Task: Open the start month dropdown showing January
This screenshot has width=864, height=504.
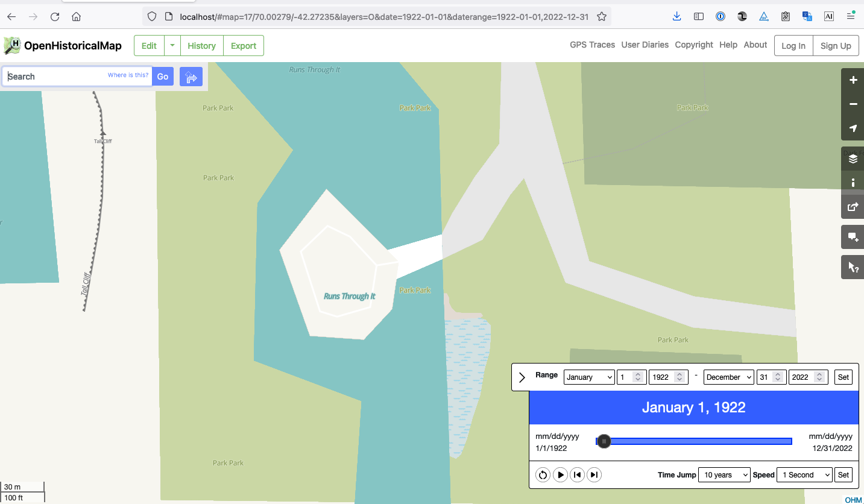Action: click(x=589, y=377)
